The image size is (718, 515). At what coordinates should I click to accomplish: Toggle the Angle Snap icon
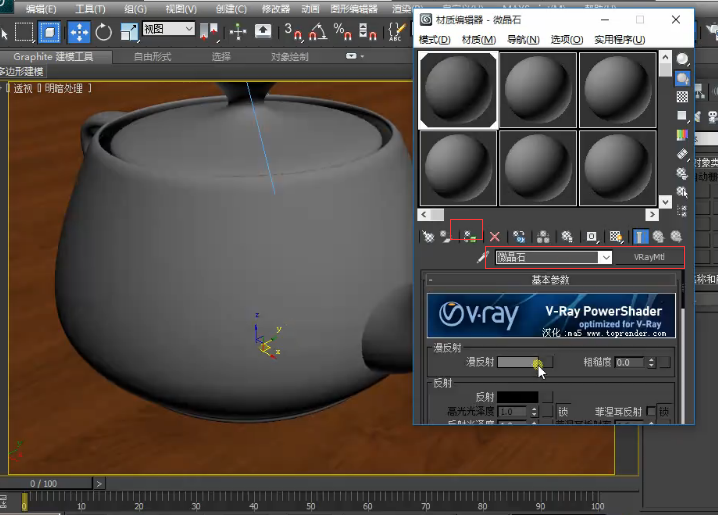[316, 32]
